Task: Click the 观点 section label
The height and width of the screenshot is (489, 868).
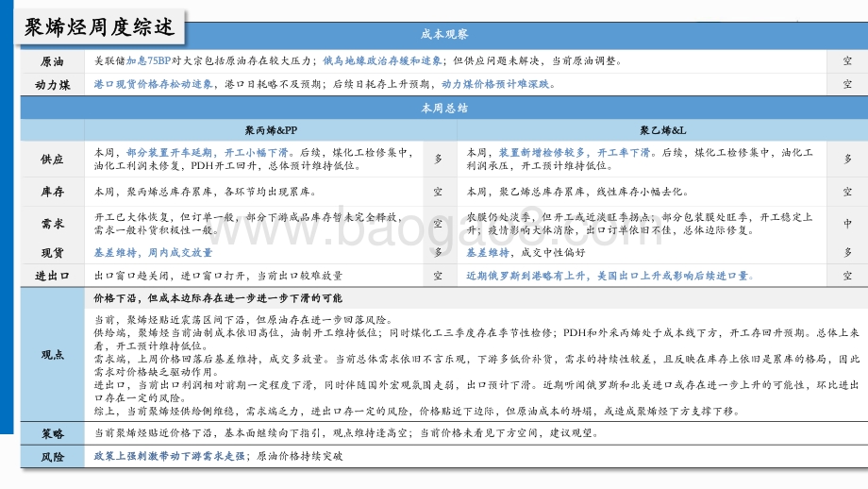Action: pos(52,355)
